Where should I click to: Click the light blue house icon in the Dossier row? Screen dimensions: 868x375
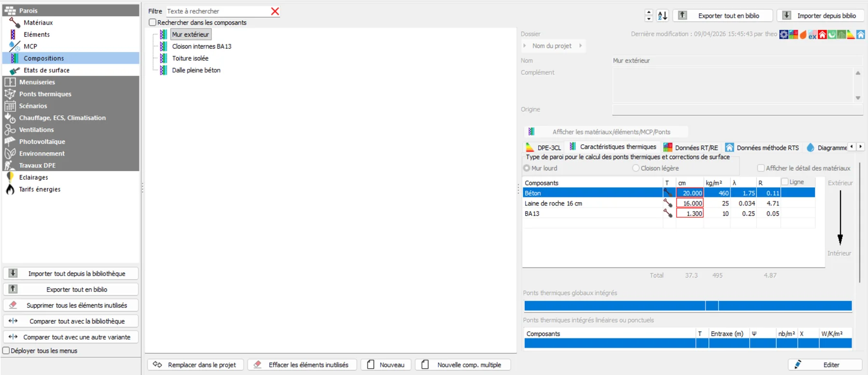[860, 34]
